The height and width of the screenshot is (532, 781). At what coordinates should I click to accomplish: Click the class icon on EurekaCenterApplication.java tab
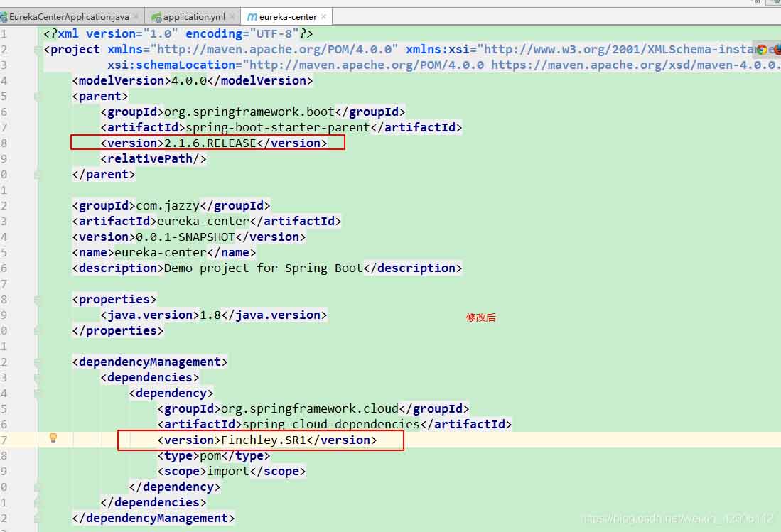[4, 17]
